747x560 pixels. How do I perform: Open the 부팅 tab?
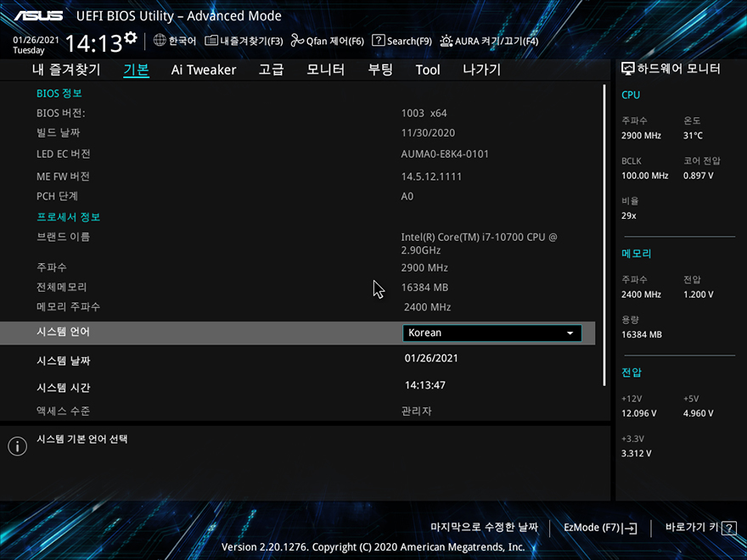coord(380,70)
